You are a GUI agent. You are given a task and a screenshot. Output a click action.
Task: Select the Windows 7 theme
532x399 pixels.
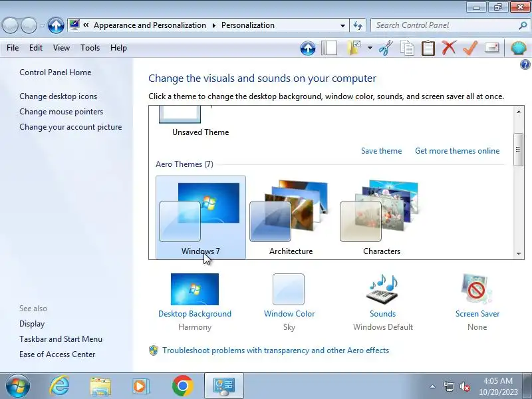click(x=201, y=217)
